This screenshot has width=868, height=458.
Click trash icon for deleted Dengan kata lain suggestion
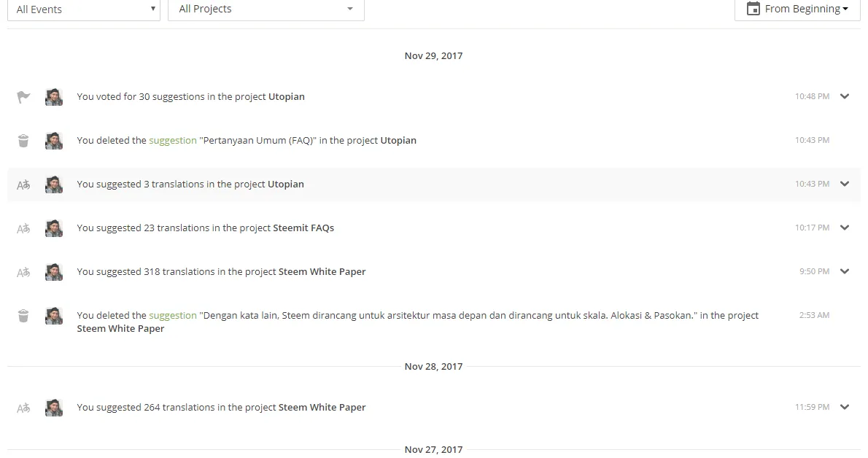23,316
